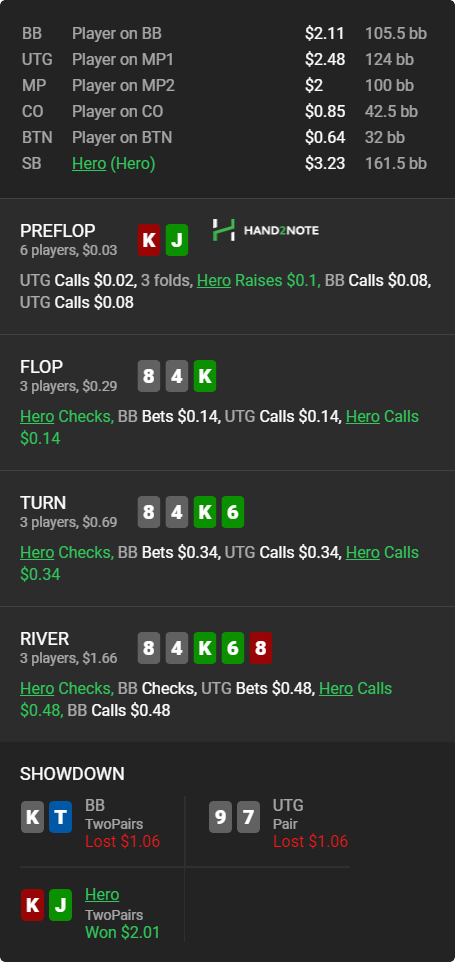Click the Hero link in preflop actions
Image resolution: width=455 pixels, height=962 pixels.
(x=214, y=280)
